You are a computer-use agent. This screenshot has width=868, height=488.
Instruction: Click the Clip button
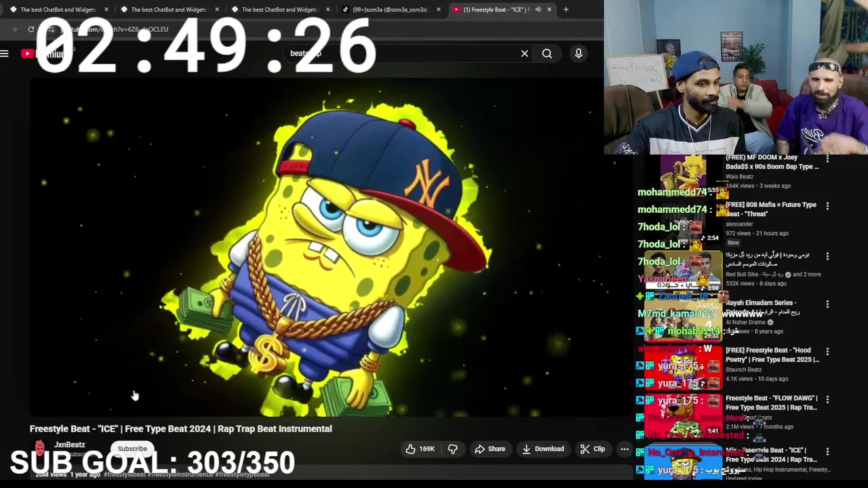click(593, 449)
